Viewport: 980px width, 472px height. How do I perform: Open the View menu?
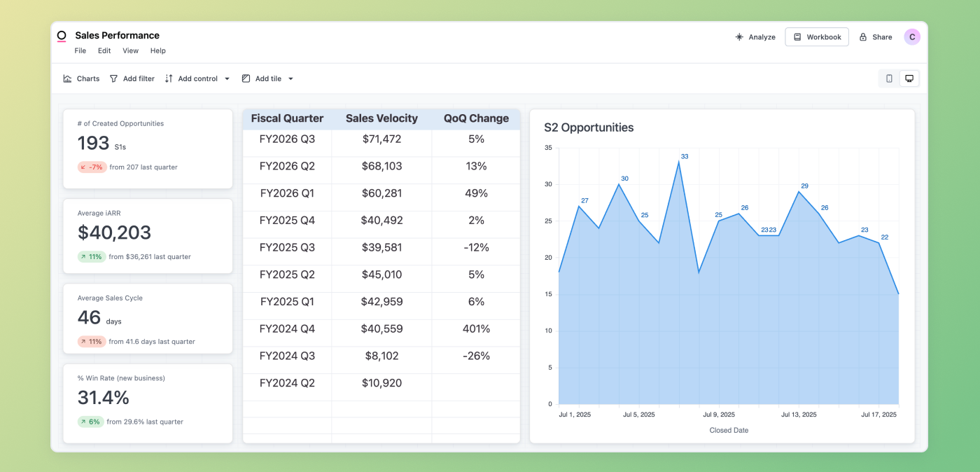pyautogui.click(x=130, y=50)
